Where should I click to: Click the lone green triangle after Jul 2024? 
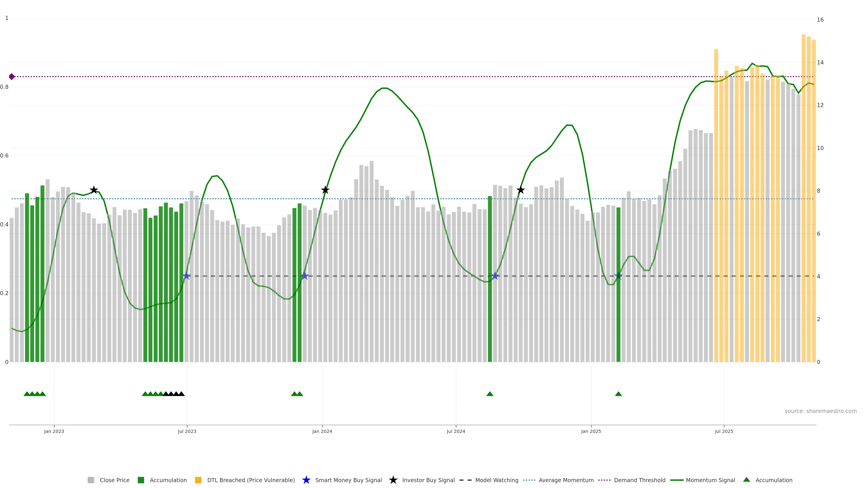click(490, 394)
